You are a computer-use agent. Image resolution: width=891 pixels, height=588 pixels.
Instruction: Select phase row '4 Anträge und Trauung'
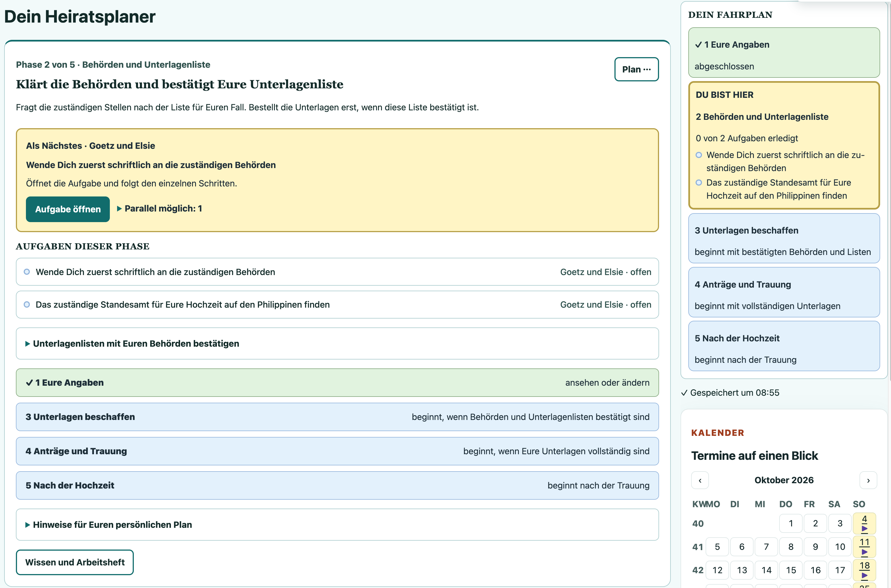pos(337,451)
